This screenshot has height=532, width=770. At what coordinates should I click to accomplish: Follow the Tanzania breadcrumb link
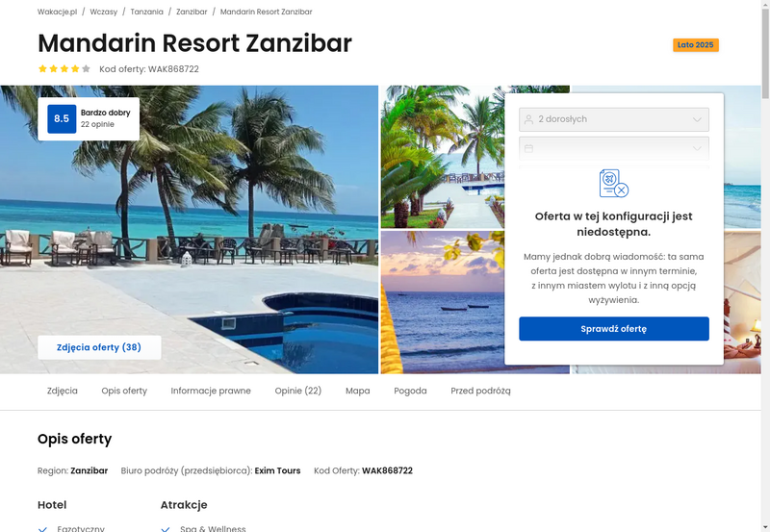pos(147,12)
